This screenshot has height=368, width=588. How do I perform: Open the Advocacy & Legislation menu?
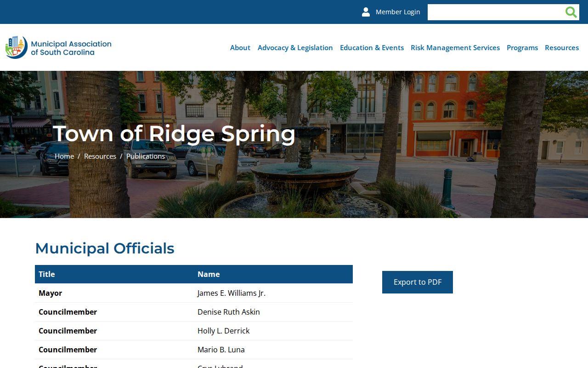295,47
